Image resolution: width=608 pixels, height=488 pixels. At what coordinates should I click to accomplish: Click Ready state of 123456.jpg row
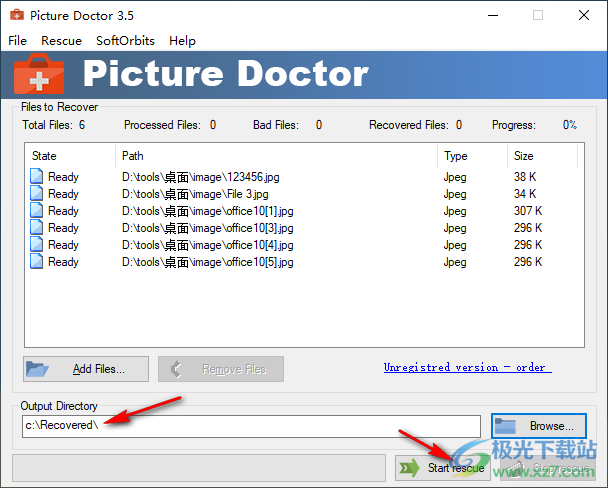[63, 177]
